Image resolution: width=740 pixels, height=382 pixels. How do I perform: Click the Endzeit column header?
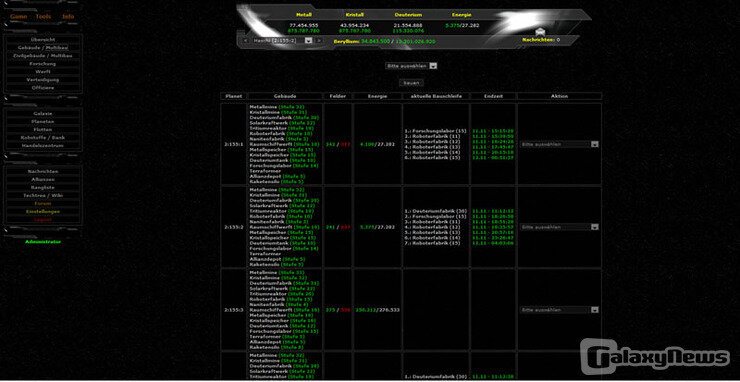494,96
